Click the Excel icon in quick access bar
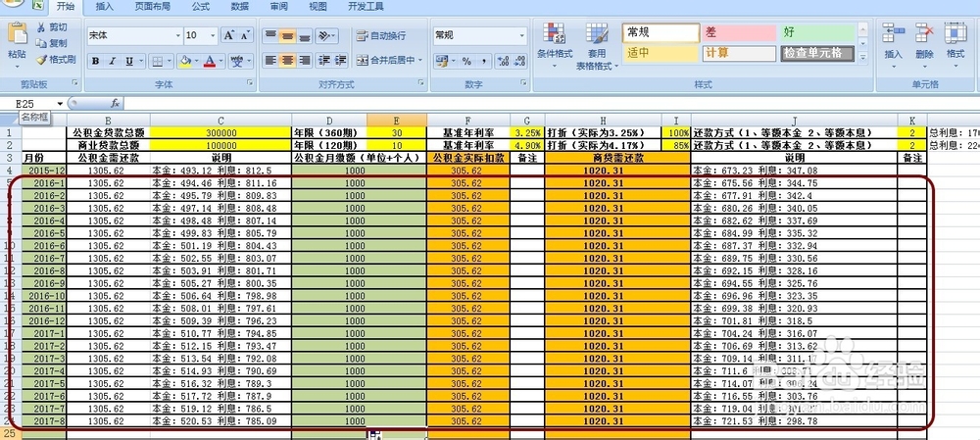Screen dimensions: 980x440 pyautogui.click(x=38, y=5)
